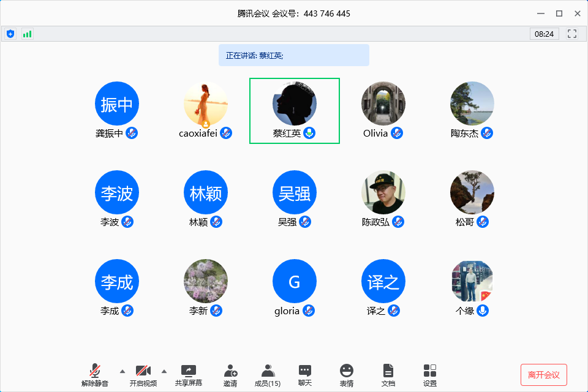Click the microphone icon next to 个缘
Image resolution: width=588 pixels, height=392 pixels.
(x=483, y=311)
